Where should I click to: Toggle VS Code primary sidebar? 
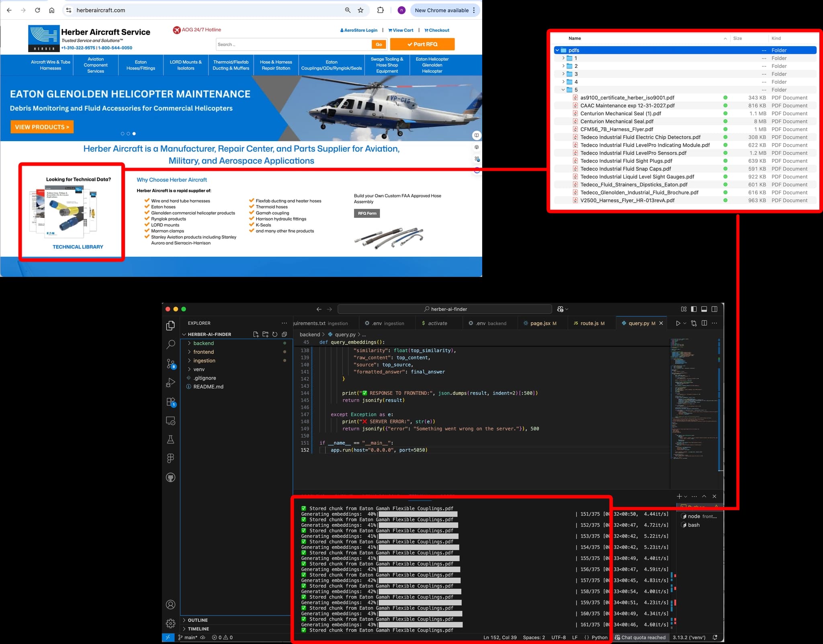click(x=694, y=309)
